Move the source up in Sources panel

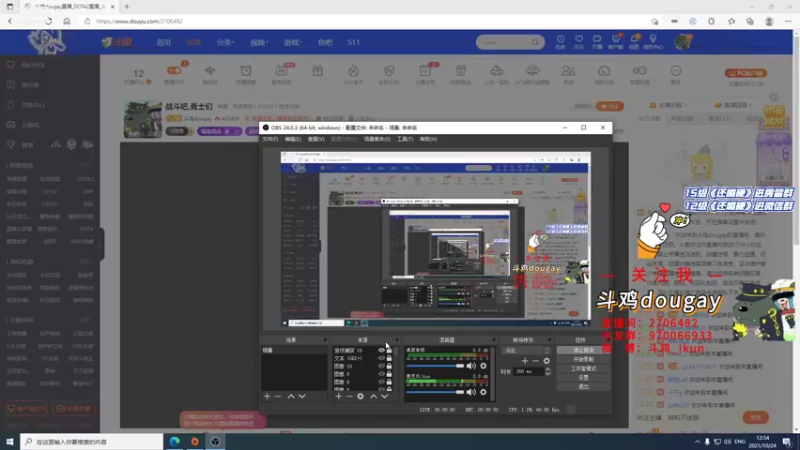click(373, 396)
